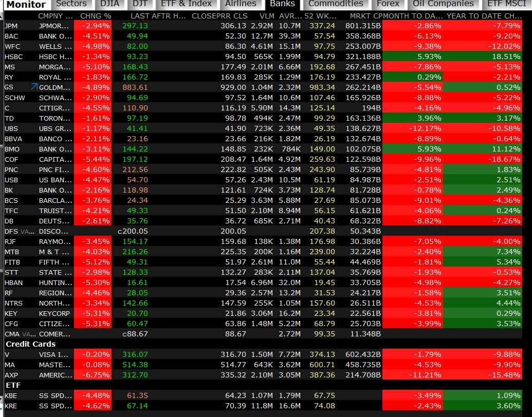
Task: Select the ETF MSCI tab
Action: click(507, 4)
